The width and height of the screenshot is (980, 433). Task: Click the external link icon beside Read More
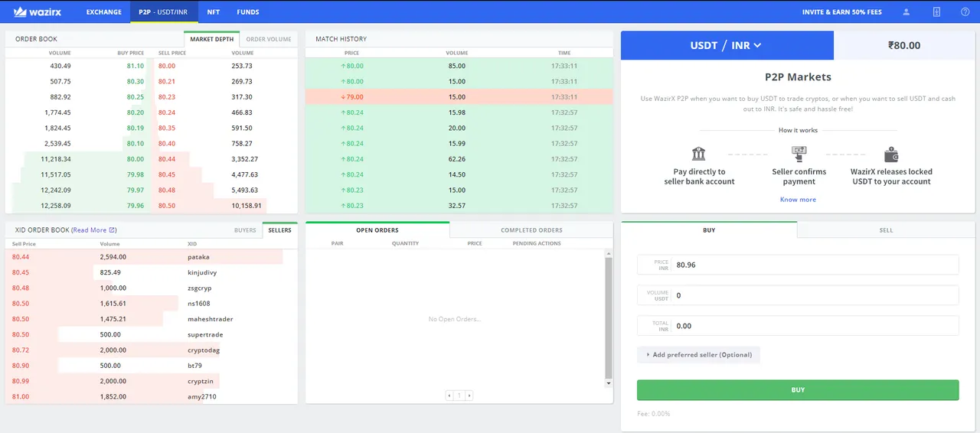[x=113, y=230]
